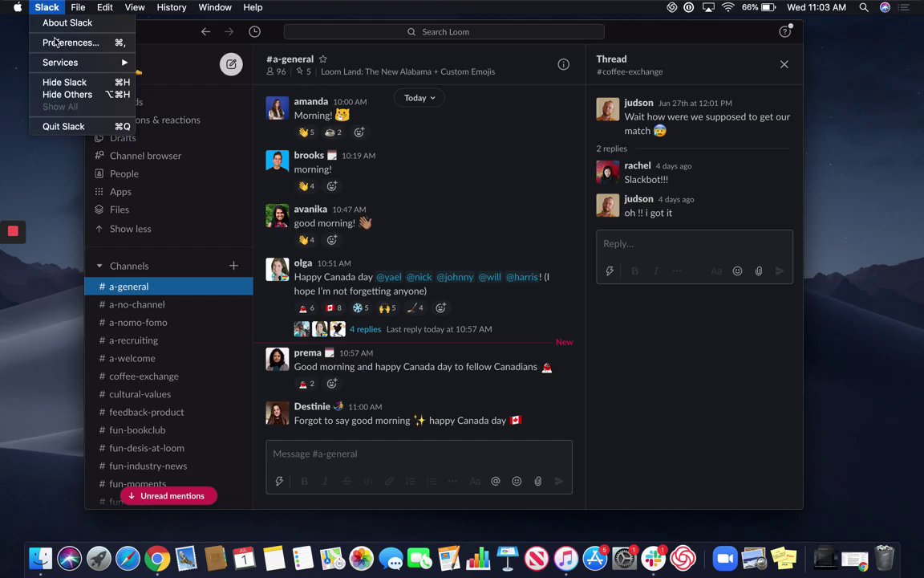Add reaction to brooks's message
924x578 pixels.
332,186
